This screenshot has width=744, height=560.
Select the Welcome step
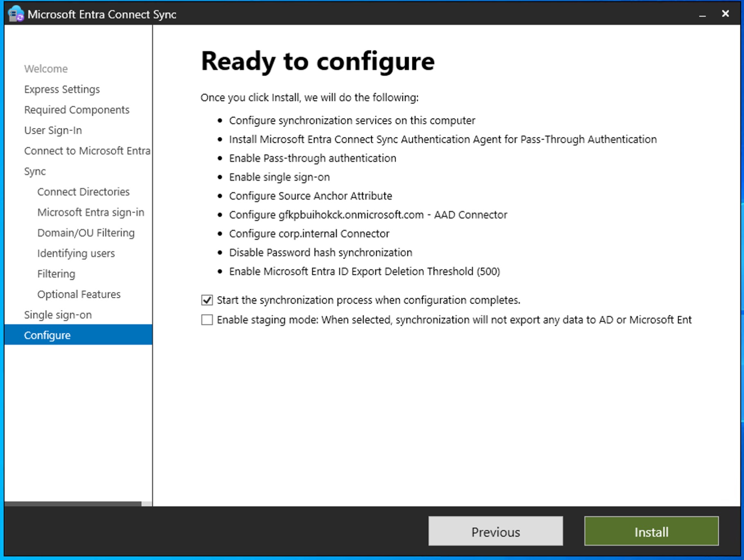(46, 68)
